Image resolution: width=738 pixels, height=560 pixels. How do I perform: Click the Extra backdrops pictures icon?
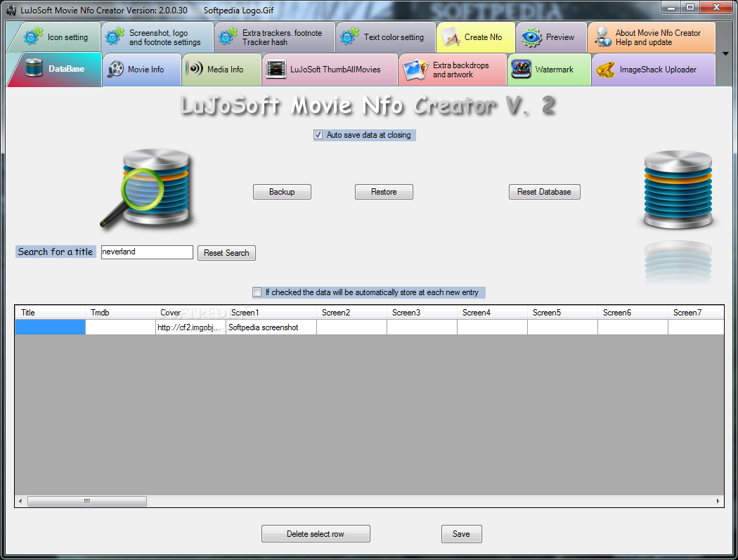point(415,70)
